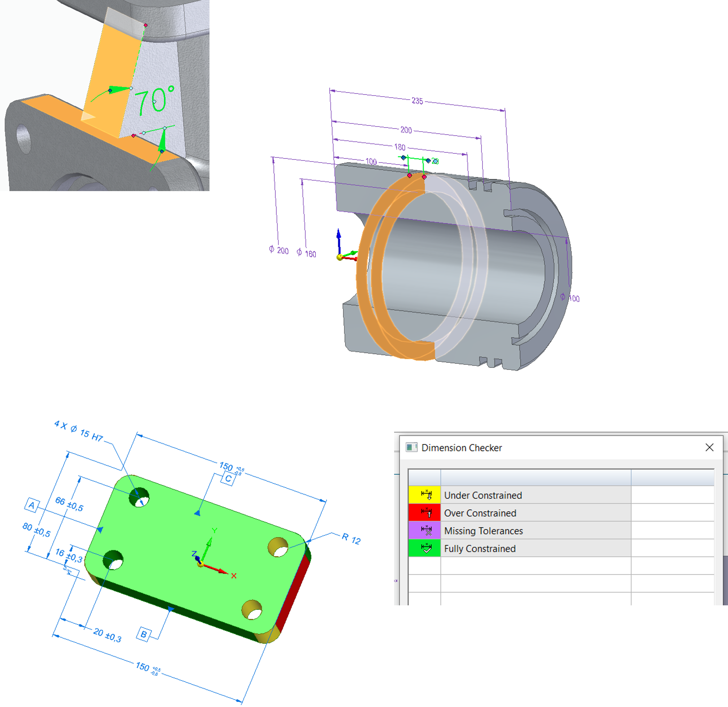The height and width of the screenshot is (707, 728).
Task: Click the 235 length dimension value
Action: (417, 101)
